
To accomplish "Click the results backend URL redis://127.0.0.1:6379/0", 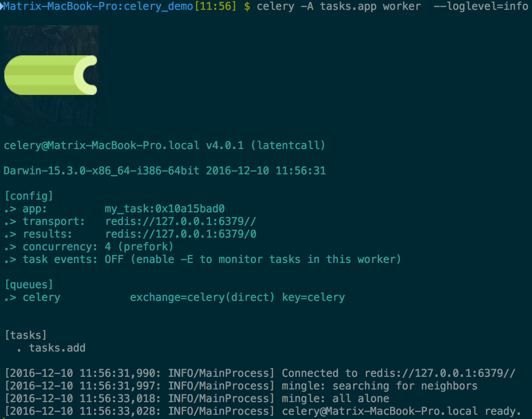I will coord(181,234).
